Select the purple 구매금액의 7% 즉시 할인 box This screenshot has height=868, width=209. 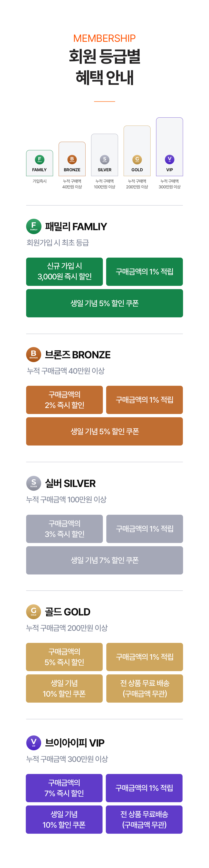[x=64, y=788]
